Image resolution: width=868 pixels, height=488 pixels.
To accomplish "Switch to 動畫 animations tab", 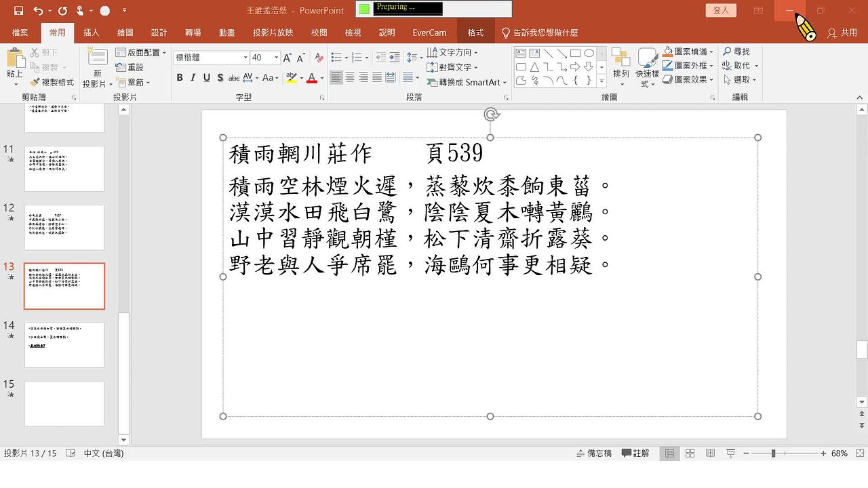I will 227,33.
